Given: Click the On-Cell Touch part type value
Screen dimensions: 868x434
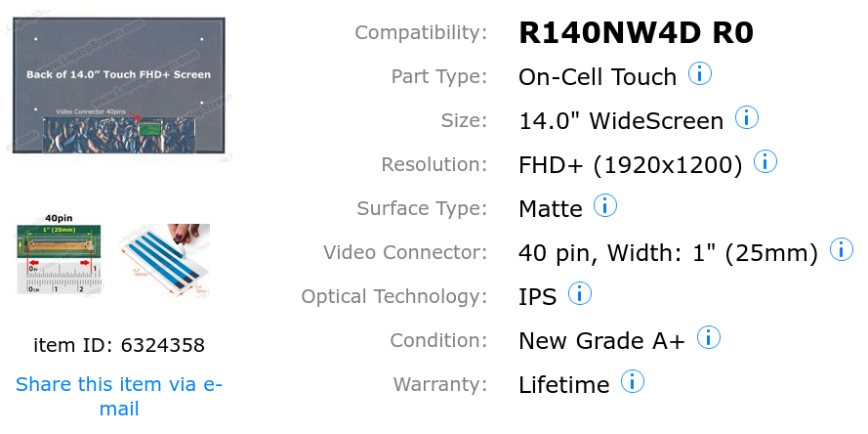Looking at the screenshot, I should click(598, 77).
